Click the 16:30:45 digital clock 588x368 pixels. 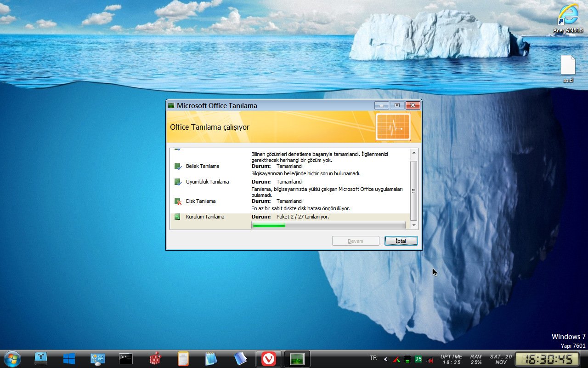(548, 359)
